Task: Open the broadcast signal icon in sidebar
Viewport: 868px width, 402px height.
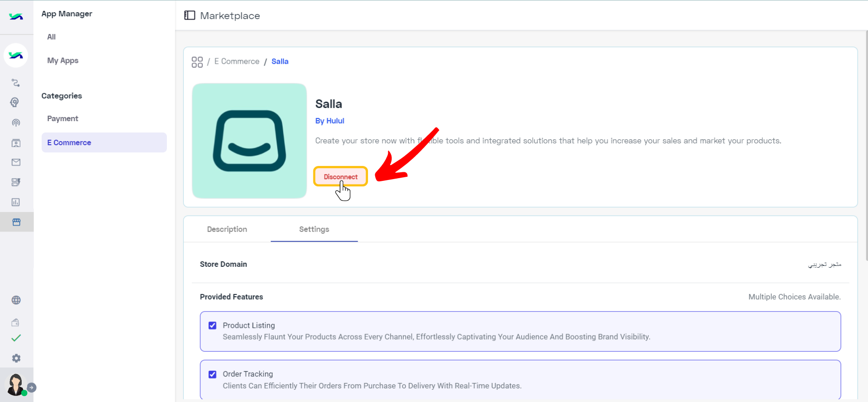Action: [16, 123]
